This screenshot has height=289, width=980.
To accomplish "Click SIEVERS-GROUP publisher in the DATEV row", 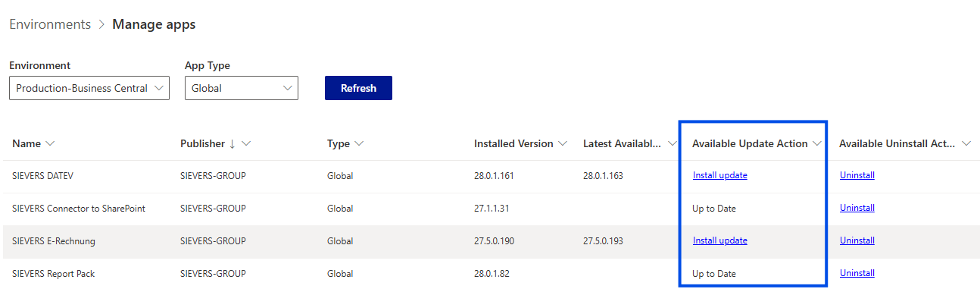I will point(213,175).
